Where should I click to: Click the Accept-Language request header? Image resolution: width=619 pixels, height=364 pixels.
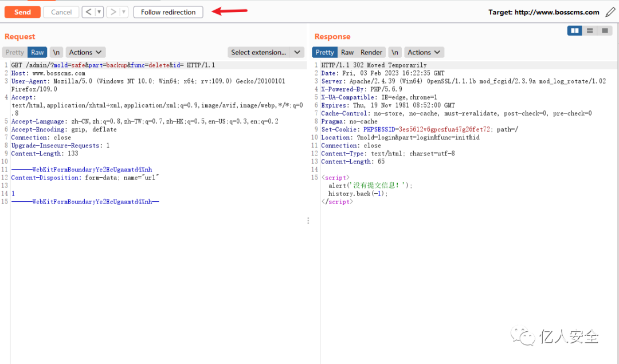click(x=145, y=122)
